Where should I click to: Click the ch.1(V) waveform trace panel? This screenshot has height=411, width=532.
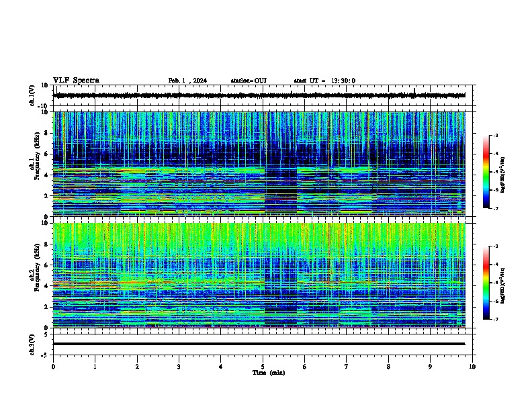(x=263, y=95)
